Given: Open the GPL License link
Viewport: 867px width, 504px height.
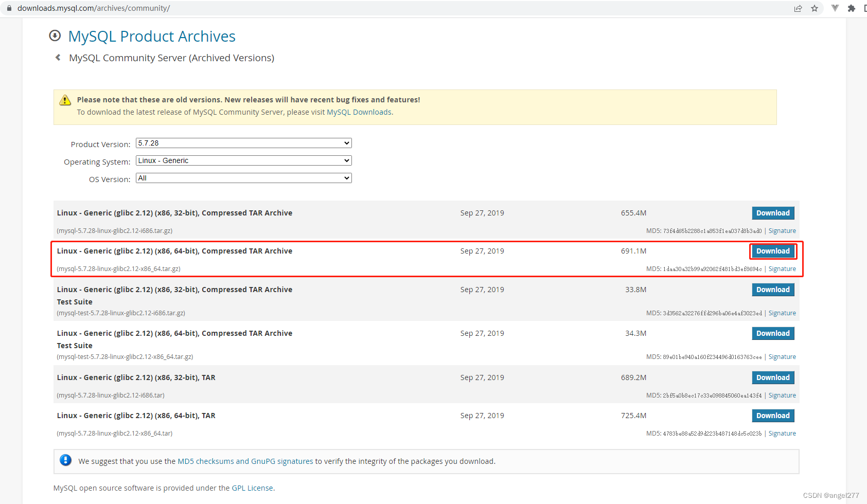Looking at the screenshot, I should tap(252, 488).
